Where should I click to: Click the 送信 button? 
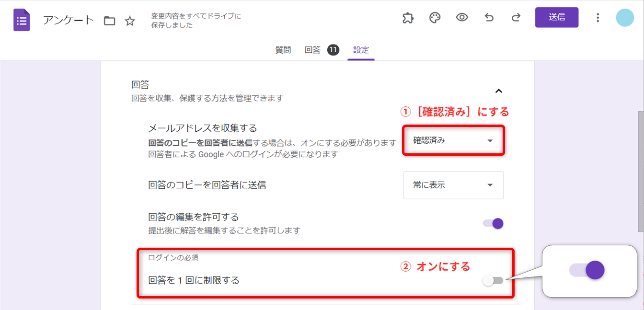tap(556, 17)
